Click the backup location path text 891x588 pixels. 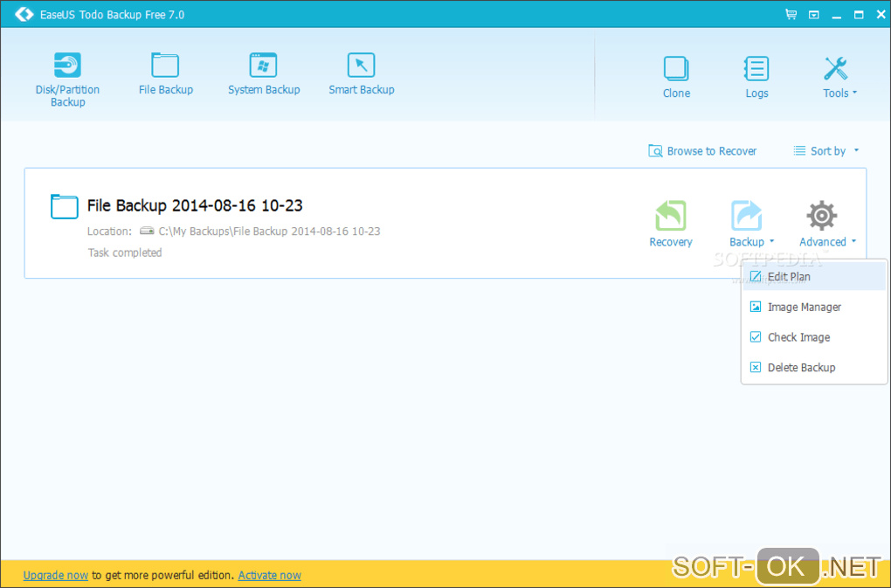[269, 232]
